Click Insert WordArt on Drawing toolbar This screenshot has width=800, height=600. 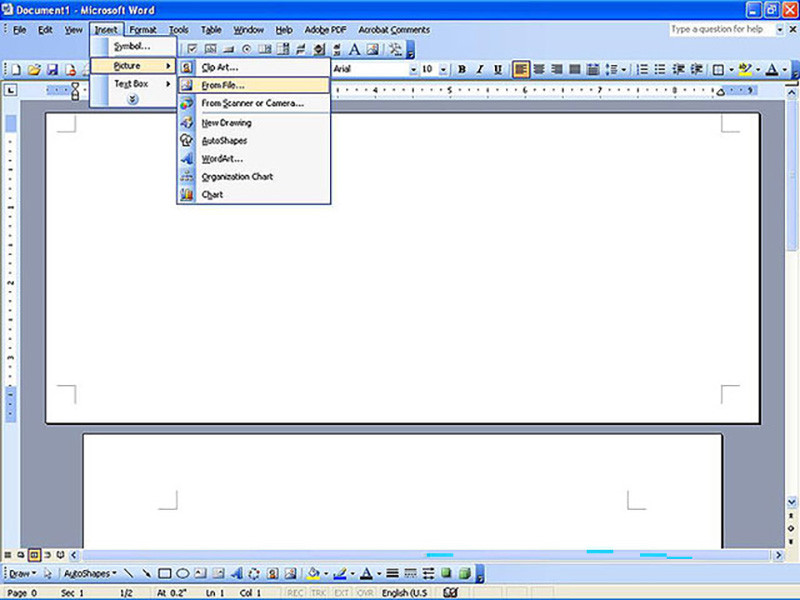click(x=236, y=573)
